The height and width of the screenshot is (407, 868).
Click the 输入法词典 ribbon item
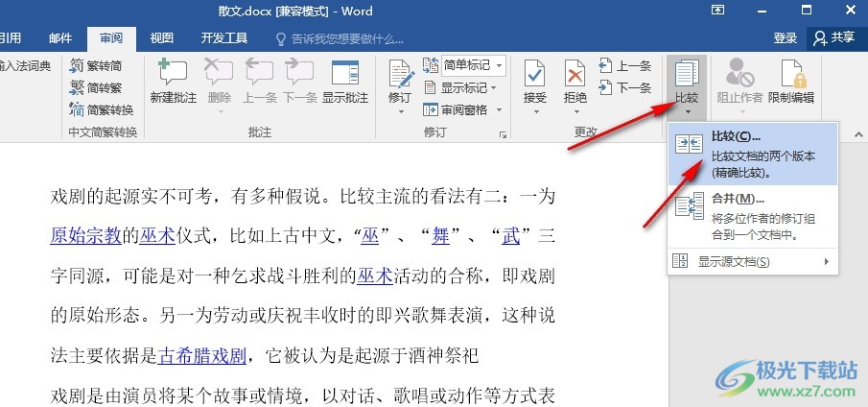click(x=26, y=66)
